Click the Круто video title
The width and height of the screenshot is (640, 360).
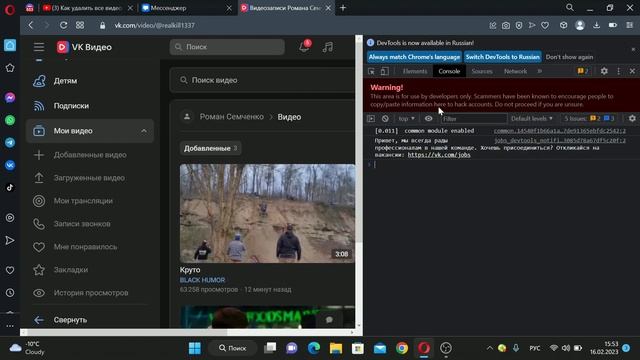(x=190, y=270)
